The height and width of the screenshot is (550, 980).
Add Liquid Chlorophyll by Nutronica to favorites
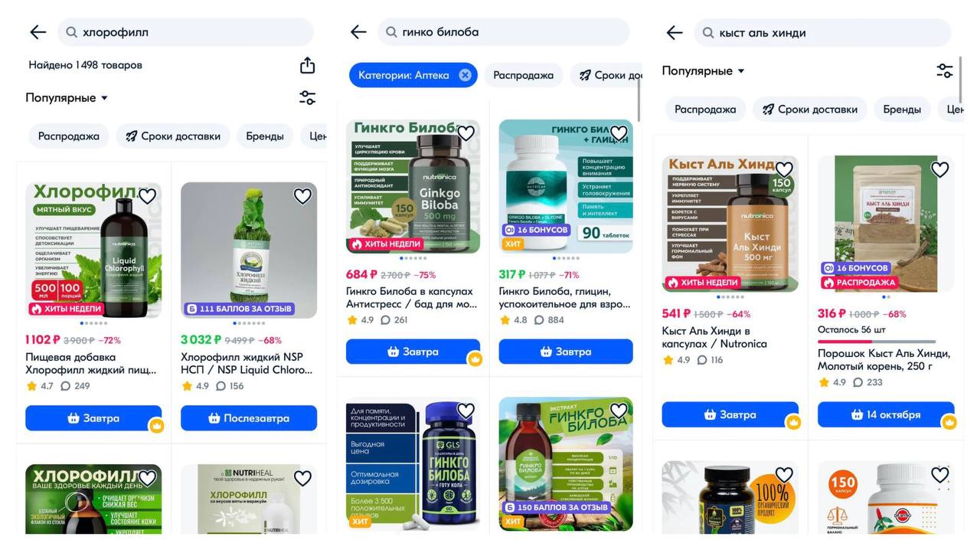(147, 196)
